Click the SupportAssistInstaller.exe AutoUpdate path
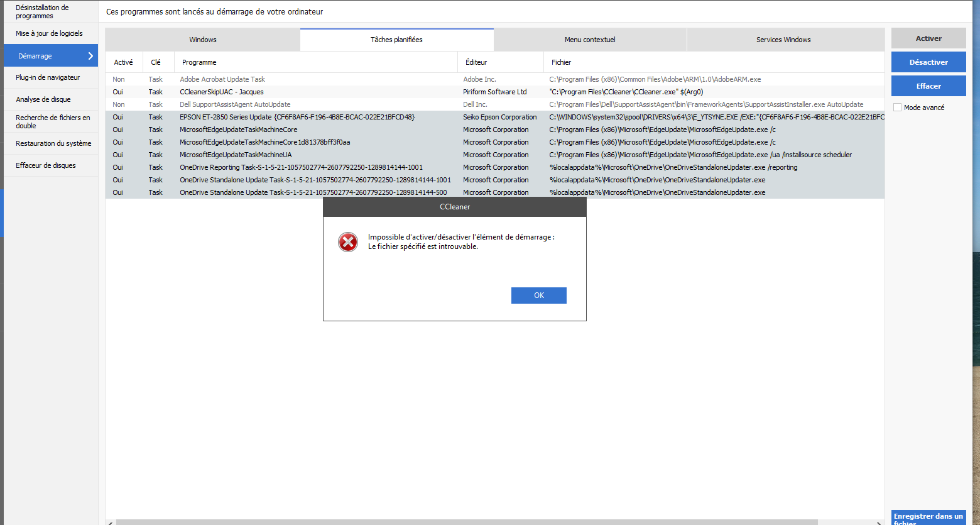The width and height of the screenshot is (980, 525). coord(706,104)
